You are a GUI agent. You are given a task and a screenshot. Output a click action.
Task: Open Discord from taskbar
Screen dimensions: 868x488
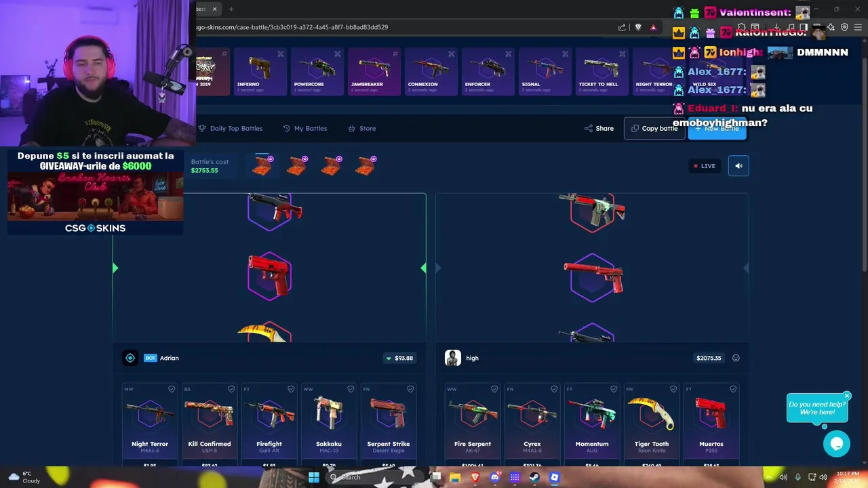click(495, 477)
